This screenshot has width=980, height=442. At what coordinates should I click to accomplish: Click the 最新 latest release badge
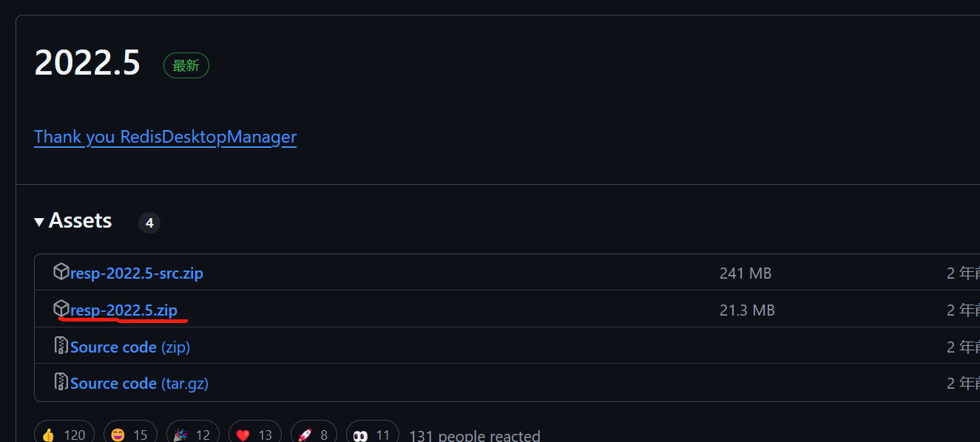tap(186, 66)
